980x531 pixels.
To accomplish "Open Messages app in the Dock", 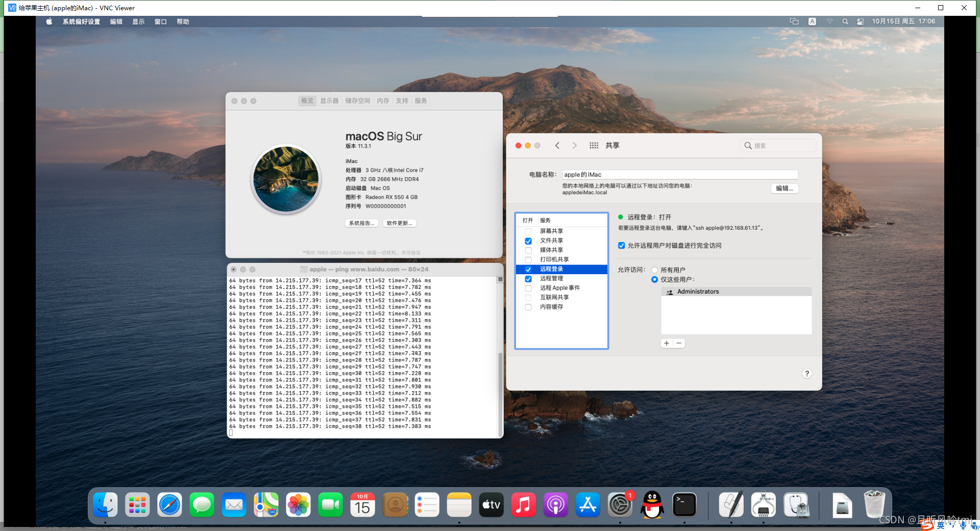I will (202, 505).
